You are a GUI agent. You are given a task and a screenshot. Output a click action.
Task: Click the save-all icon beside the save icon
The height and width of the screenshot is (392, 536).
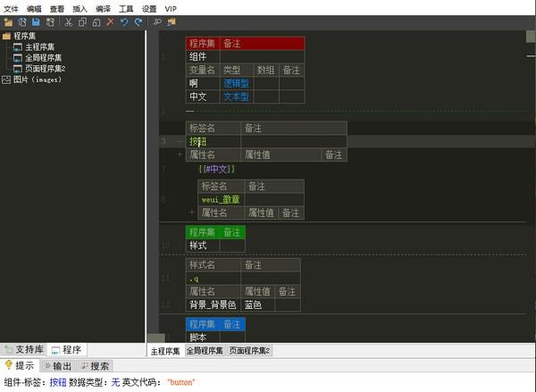coord(50,22)
